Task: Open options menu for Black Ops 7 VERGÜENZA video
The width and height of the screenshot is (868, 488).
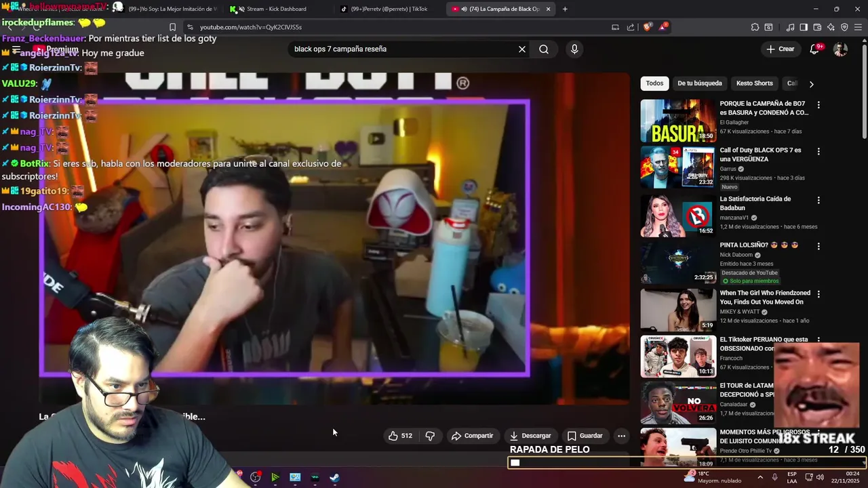Action: 818,151
